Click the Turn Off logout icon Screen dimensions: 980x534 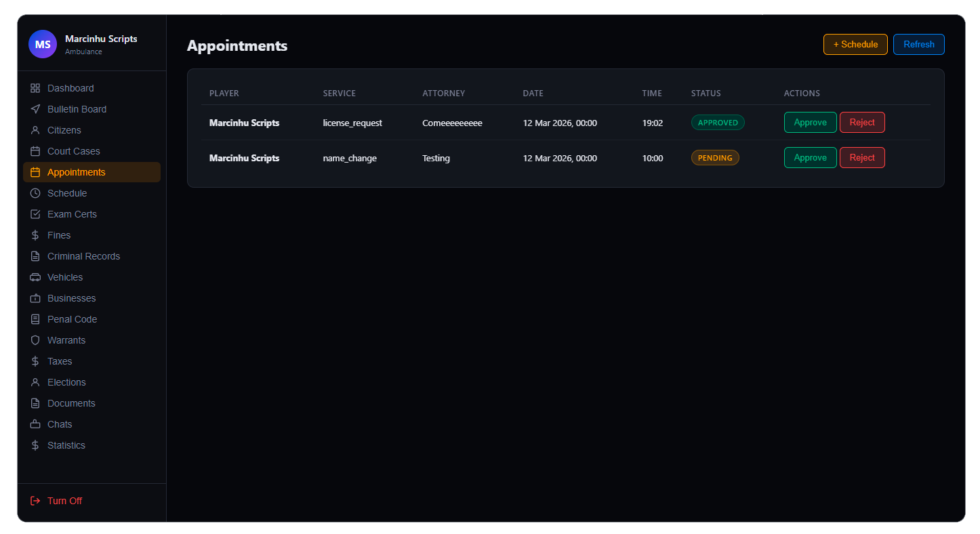point(35,501)
